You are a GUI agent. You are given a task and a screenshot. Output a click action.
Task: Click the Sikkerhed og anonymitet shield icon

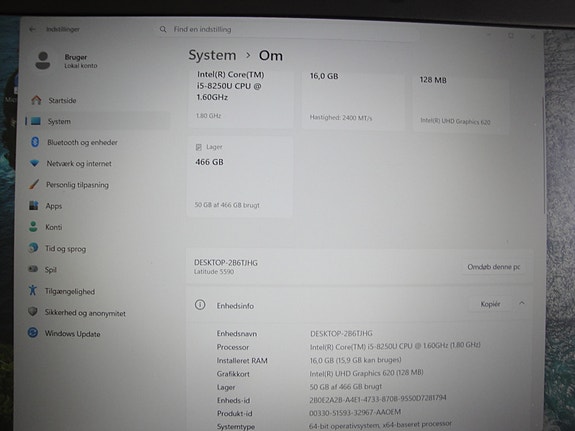33,311
